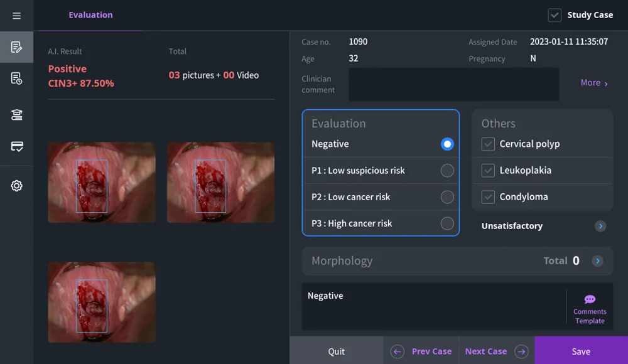Open the hamburger menu icon
Image resolution: width=628 pixels, height=364 pixels.
click(16, 16)
